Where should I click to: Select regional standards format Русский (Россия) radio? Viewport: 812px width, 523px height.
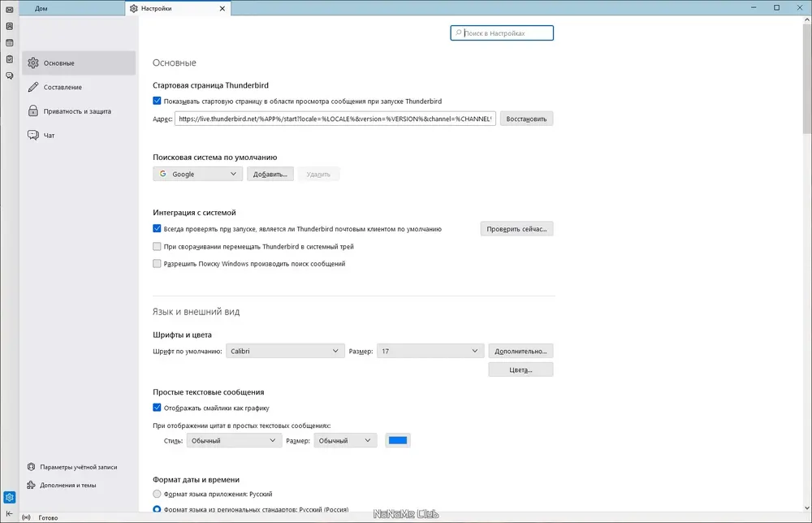(157, 509)
